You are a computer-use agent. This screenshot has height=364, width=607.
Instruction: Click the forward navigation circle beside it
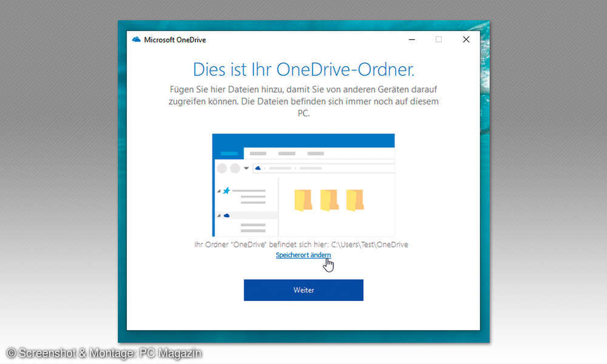[235, 168]
